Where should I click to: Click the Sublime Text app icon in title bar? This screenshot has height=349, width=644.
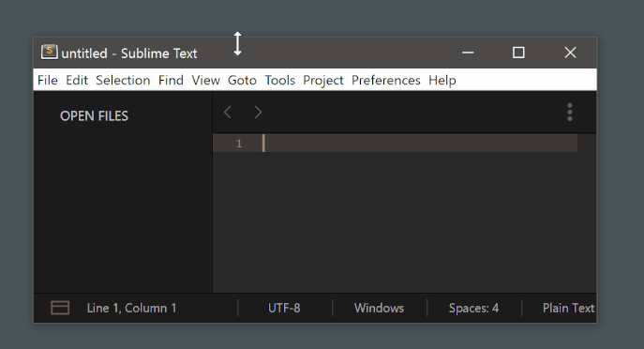50,53
